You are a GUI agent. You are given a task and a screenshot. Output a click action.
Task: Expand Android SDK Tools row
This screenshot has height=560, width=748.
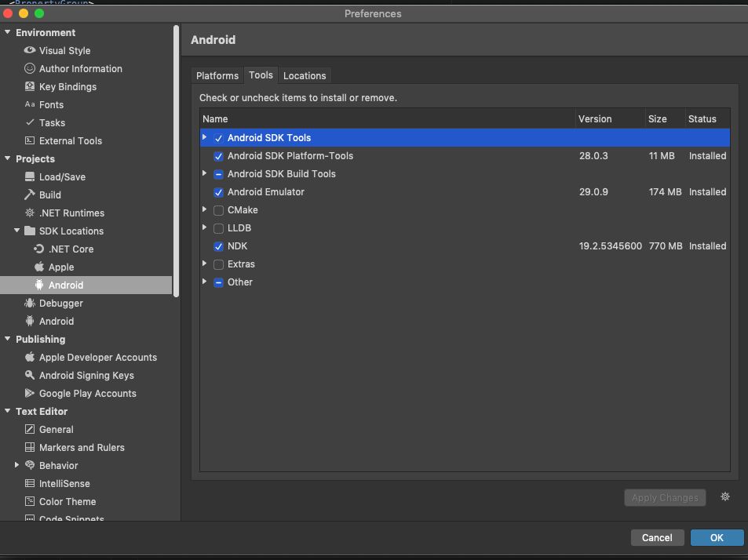coord(205,137)
